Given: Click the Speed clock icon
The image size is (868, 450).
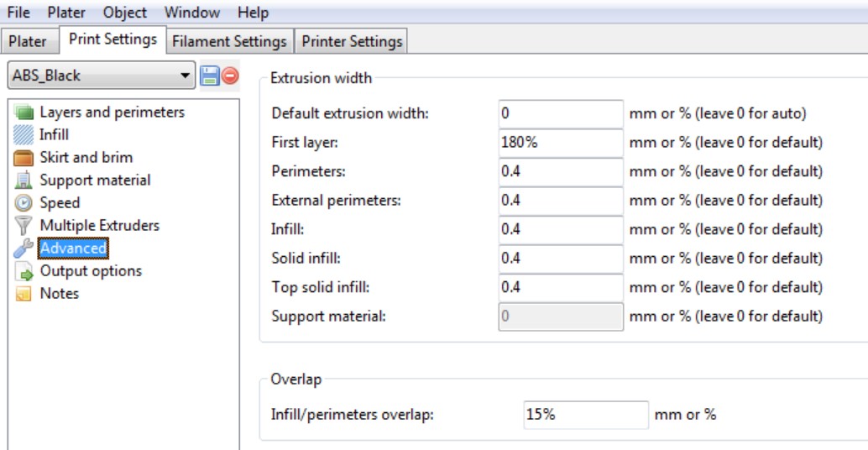Looking at the screenshot, I should [24, 203].
